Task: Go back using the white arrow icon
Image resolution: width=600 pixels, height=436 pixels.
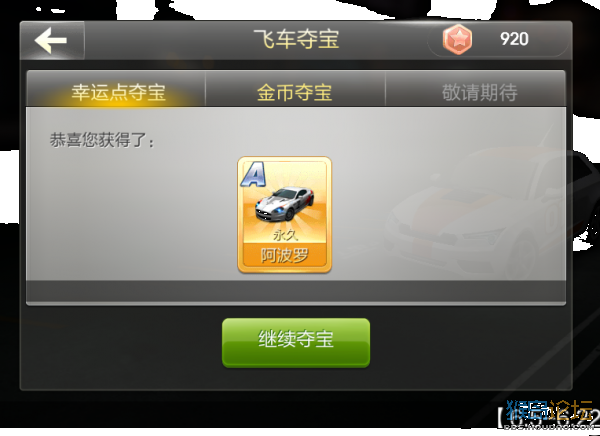Action: 51,40
